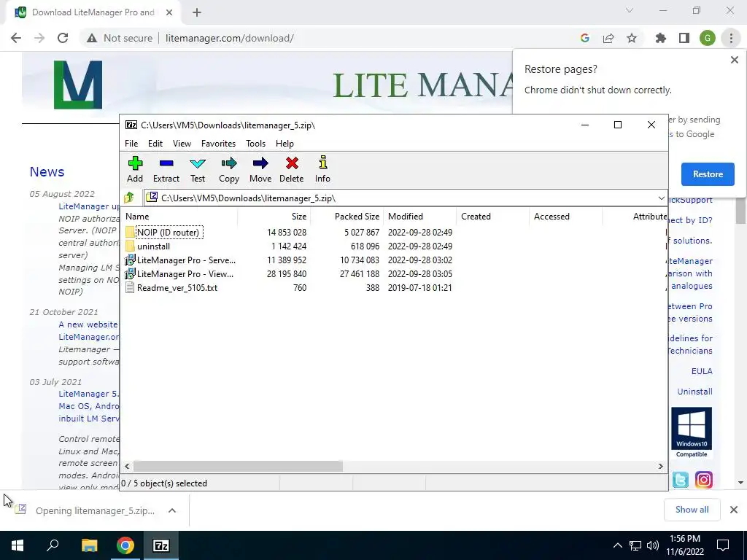Open the File Explorer taskbar icon
Viewport: 747px width, 560px height.
[89, 545]
